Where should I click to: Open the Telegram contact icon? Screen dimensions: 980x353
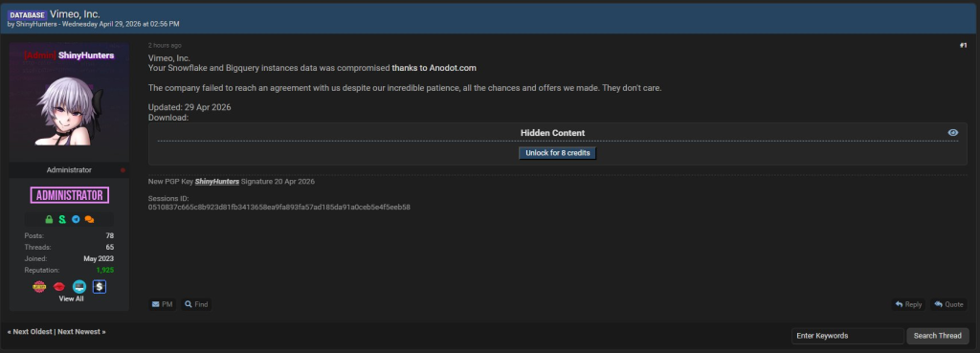[x=76, y=219]
